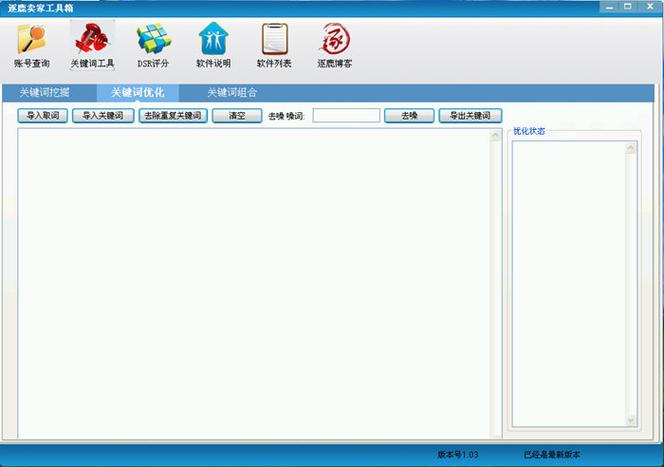Select the 关键词工具 keyword tool icon
This screenshot has width=664, height=467.
pyautogui.click(x=92, y=45)
